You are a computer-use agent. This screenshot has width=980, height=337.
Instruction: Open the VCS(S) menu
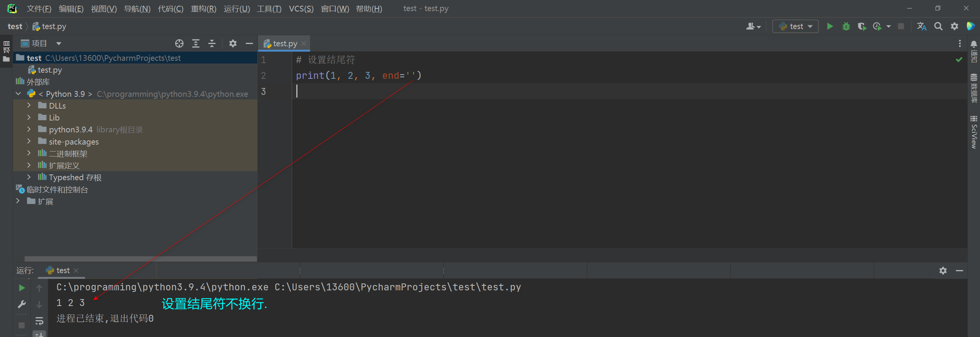click(301, 9)
